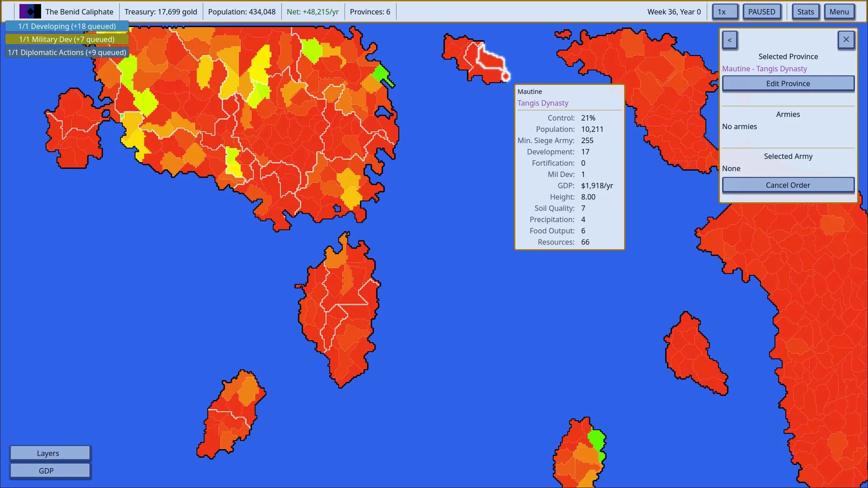
Task: Open the Mautine - Tangis Dynasty link
Action: (x=764, y=69)
